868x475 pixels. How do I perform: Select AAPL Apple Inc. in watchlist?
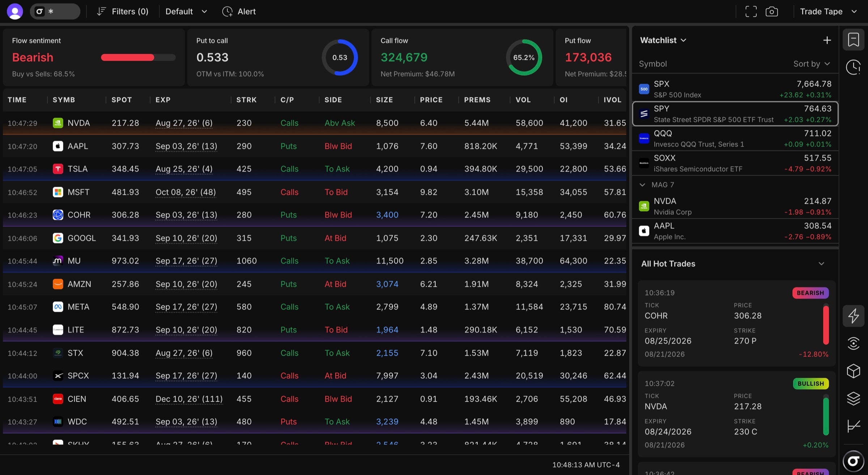coord(735,231)
